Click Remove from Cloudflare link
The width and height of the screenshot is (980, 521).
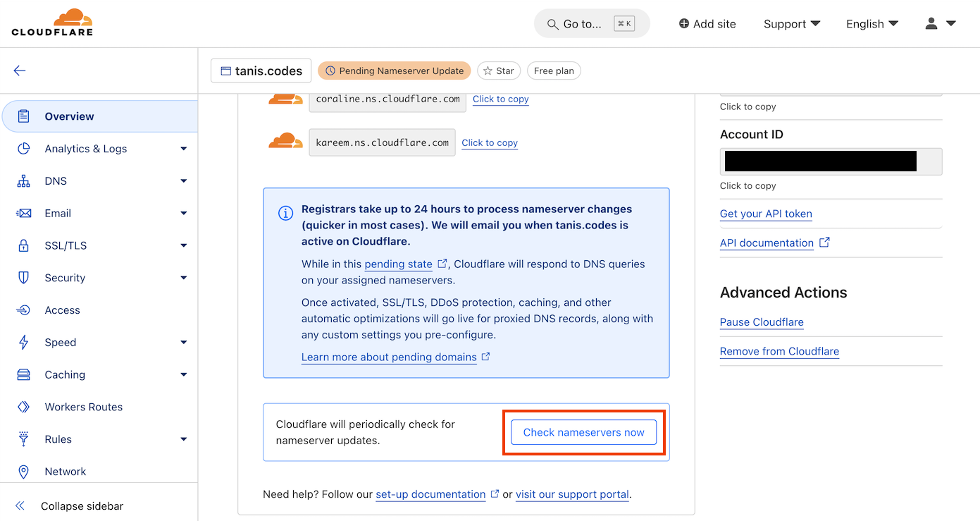779,351
